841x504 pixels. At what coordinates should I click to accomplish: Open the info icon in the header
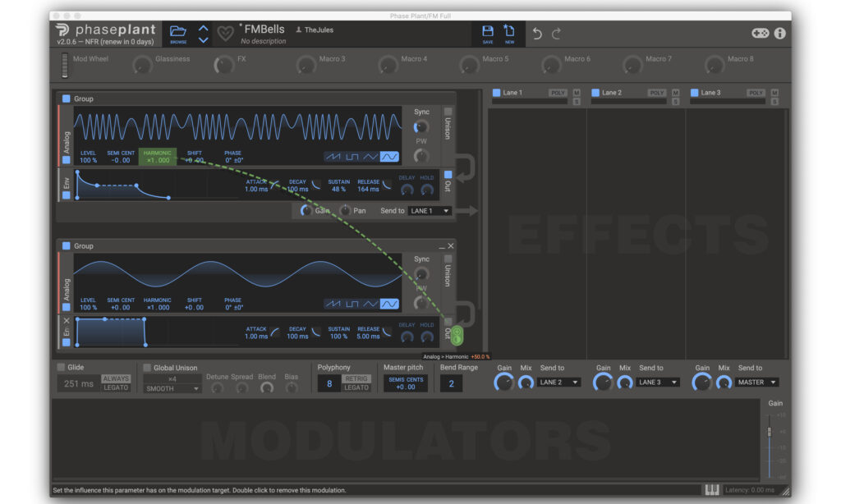[x=780, y=33]
